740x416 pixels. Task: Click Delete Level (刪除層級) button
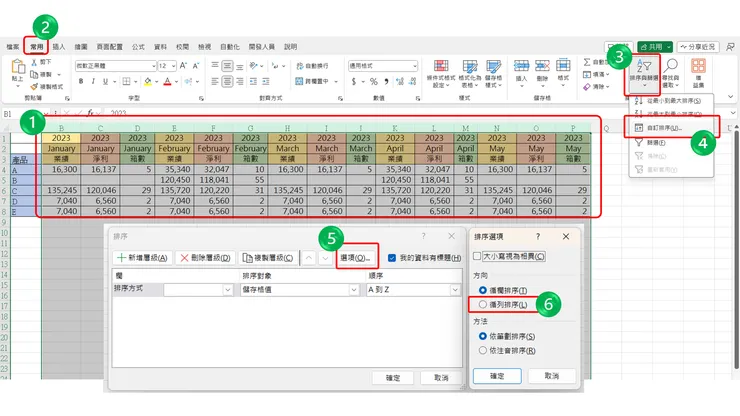point(205,258)
